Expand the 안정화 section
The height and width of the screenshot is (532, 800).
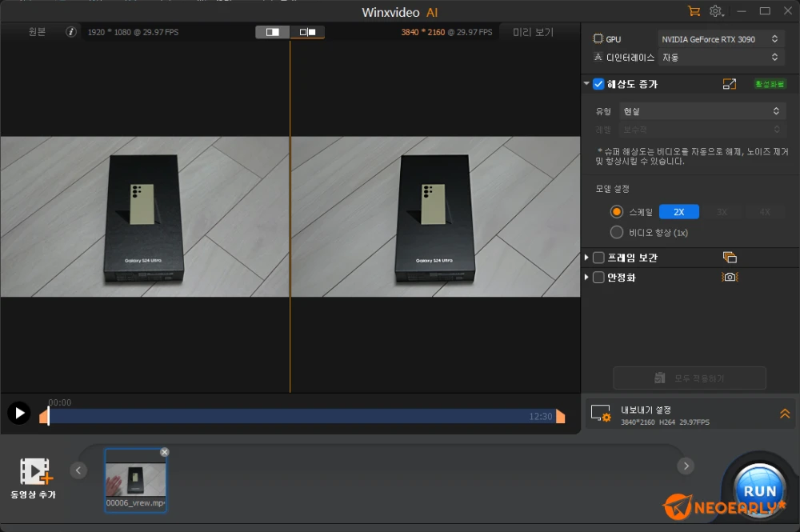click(x=586, y=277)
